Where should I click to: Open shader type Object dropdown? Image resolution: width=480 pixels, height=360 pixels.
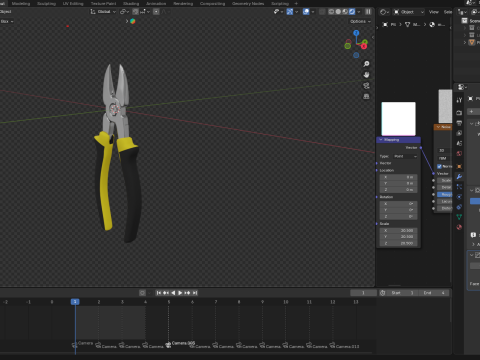tap(409, 12)
